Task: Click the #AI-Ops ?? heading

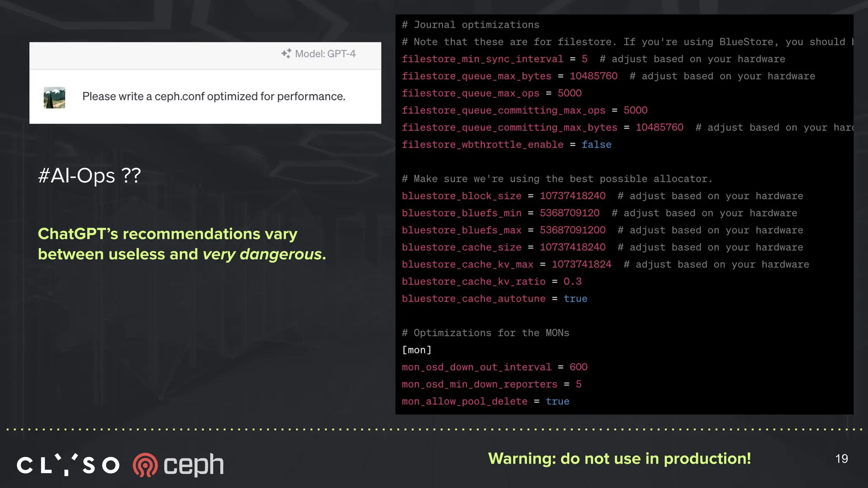Action: pyautogui.click(x=89, y=175)
